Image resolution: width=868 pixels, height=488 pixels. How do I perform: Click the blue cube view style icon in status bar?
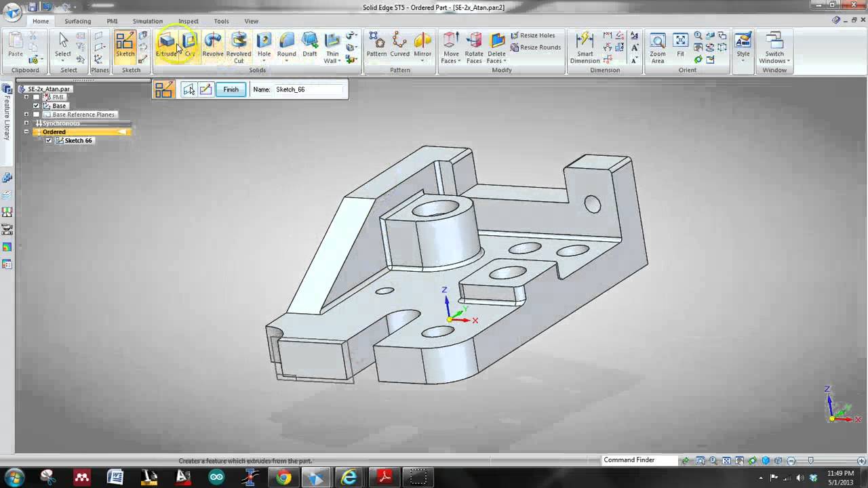766,461
